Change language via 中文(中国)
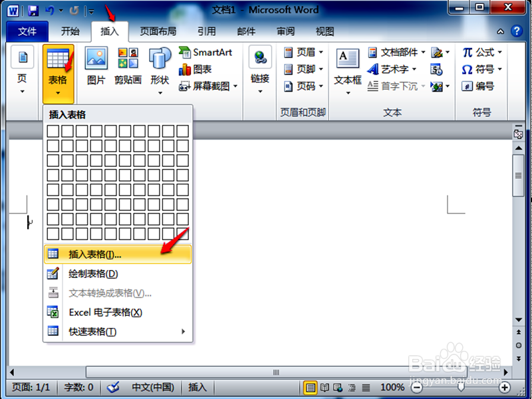The image size is (532, 399). point(153,387)
